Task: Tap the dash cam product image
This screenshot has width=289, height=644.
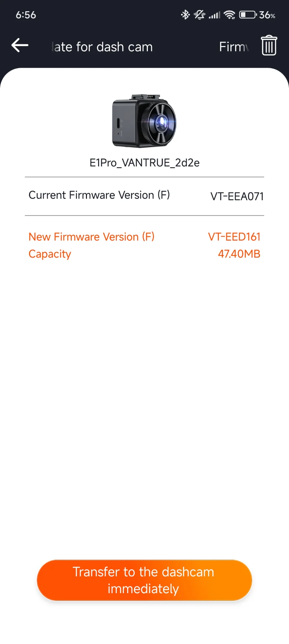Action: (144, 121)
